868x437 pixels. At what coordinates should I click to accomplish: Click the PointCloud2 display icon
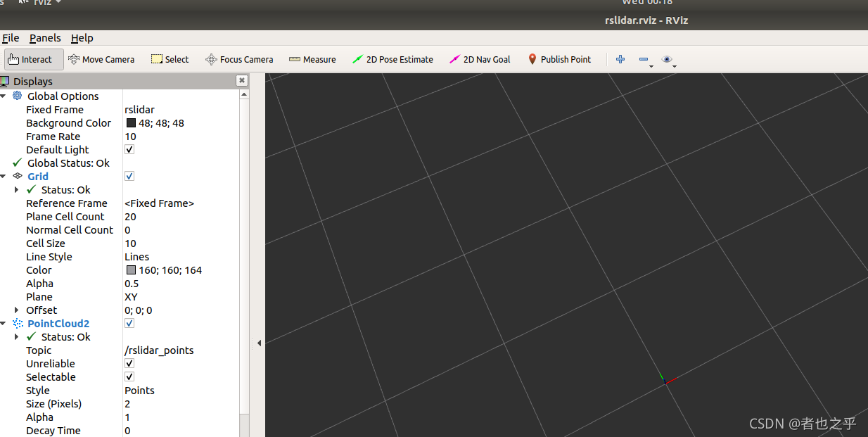tap(18, 323)
